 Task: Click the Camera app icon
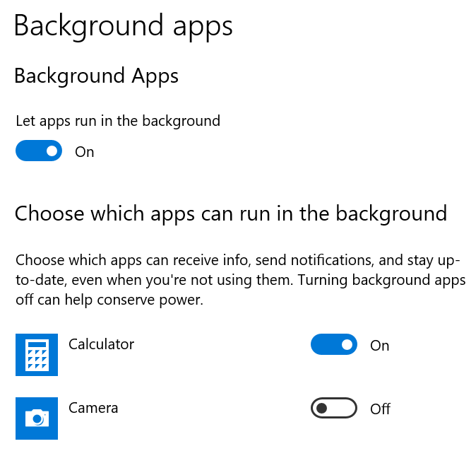click(x=37, y=418)
